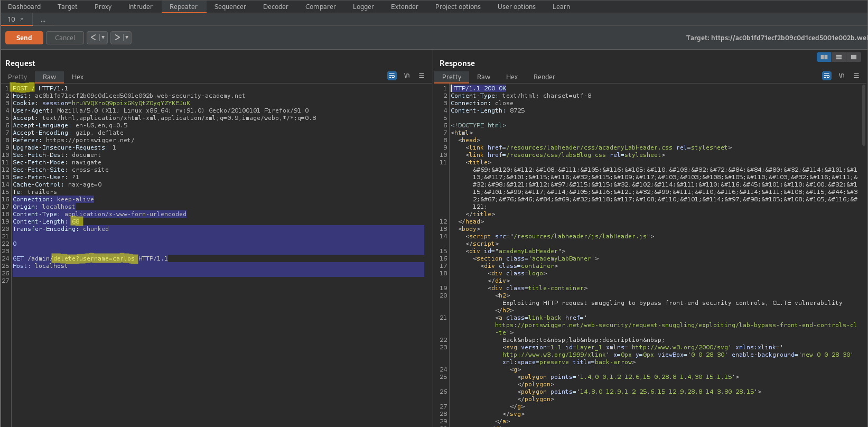Click the Target URL label

(x=777, y=38)
